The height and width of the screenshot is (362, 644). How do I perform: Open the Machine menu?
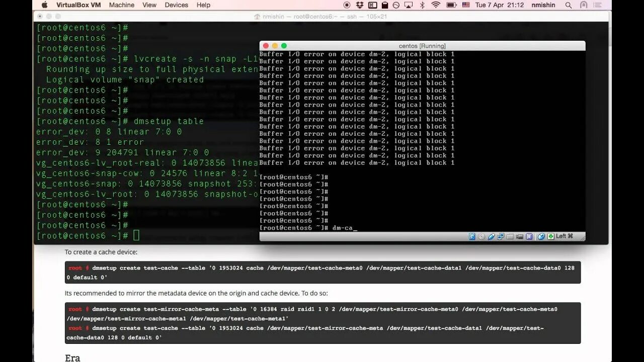[x=122, y=5]
